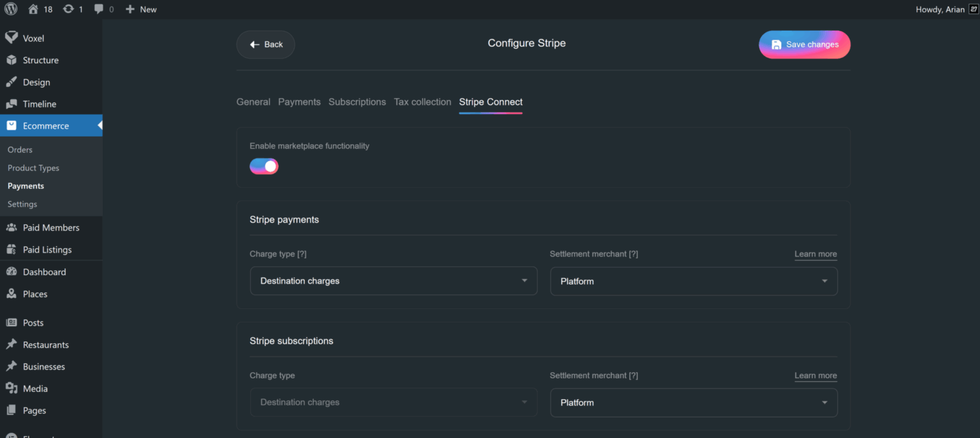The height and width of the screenshot is (438, 980).
Task: Open the comments bubble icon
Action: tap(99, 10)
